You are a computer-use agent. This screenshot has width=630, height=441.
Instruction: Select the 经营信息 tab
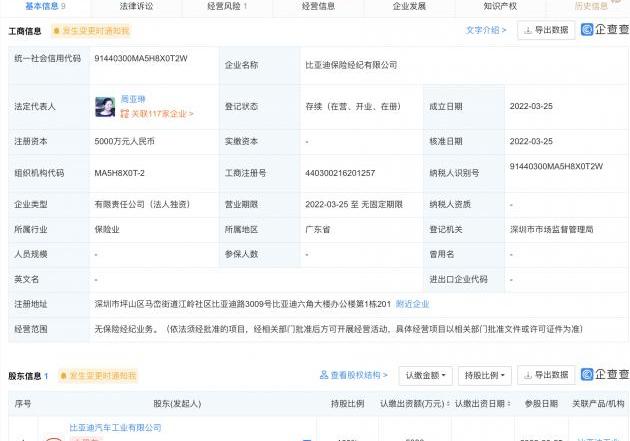pyautogui.click(x=318, y=6)
